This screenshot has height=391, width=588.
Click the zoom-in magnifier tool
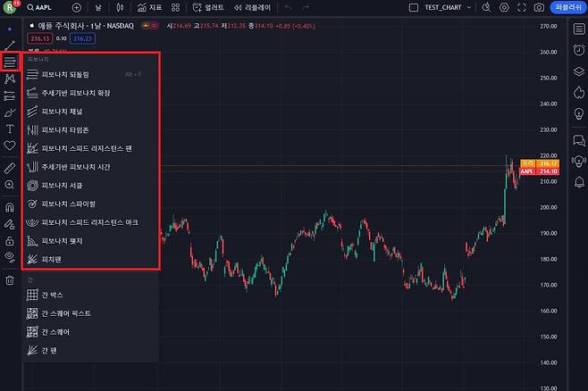pos(10,185)
